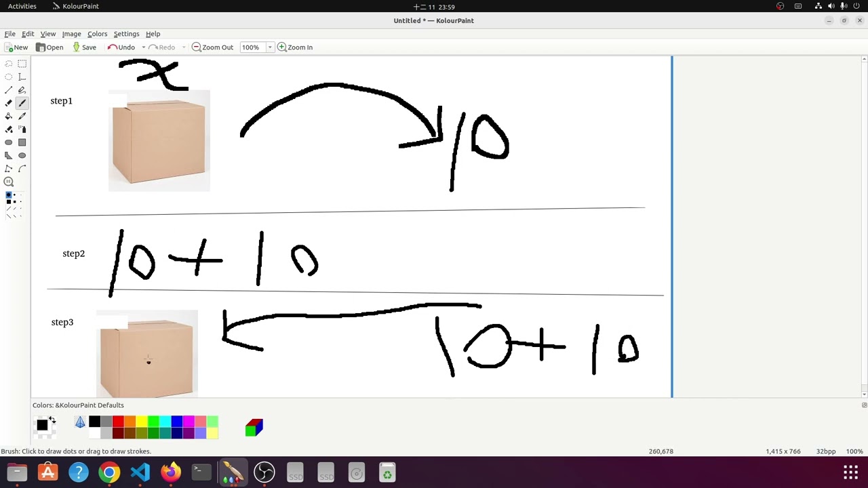The image size is (868, 488).
Task: Select the Spraycan tool
Action: pos(22,129)
